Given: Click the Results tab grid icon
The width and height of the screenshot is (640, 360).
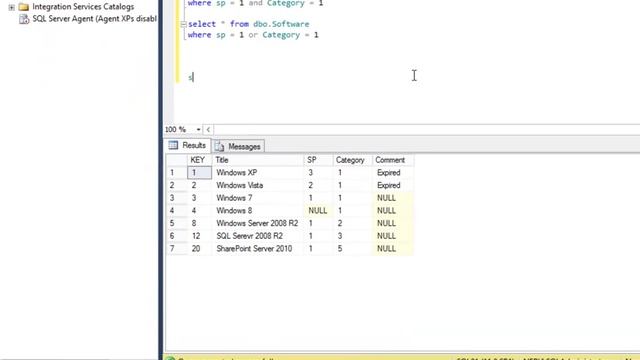Looking at the screenshot, I should point(173,145).
